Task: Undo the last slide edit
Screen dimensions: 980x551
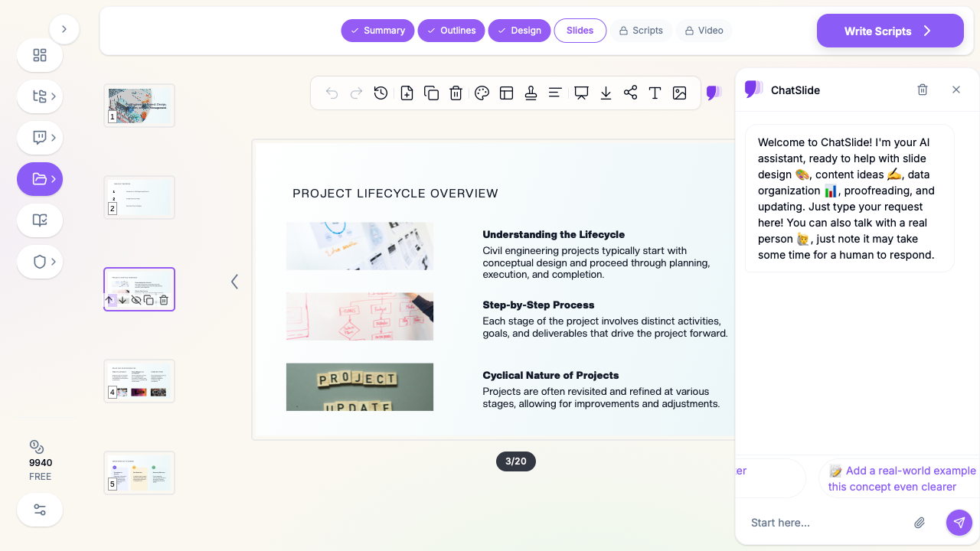Action: pos(332,93)
